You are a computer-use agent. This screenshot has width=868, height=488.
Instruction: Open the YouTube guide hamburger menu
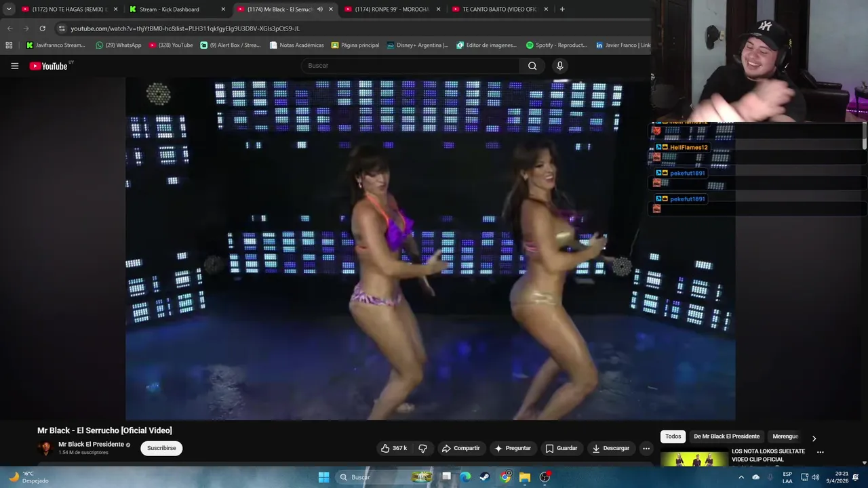coord(14,66)
